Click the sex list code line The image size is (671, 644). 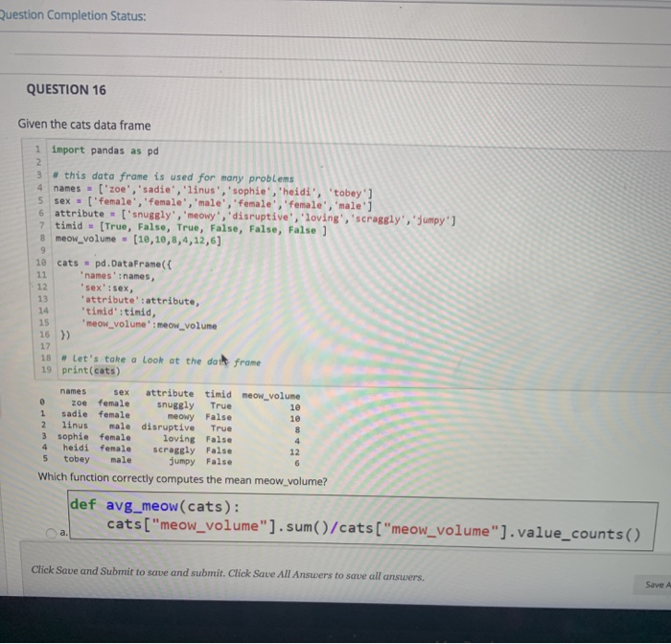pyautogui.click(x=213, y=203)
